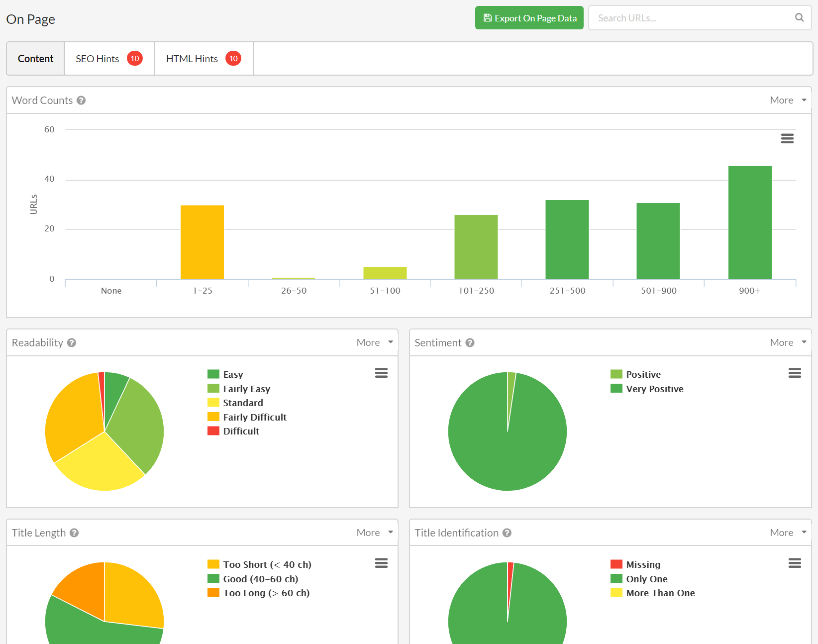Open Title Identification chart hamburger menu
Viewport: 818px width, 644px height.
tap(795, 563)
